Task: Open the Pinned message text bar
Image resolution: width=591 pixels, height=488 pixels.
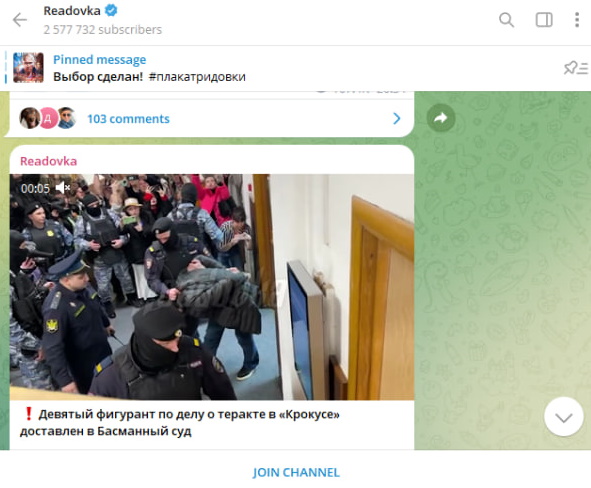Action: (296, 68)
